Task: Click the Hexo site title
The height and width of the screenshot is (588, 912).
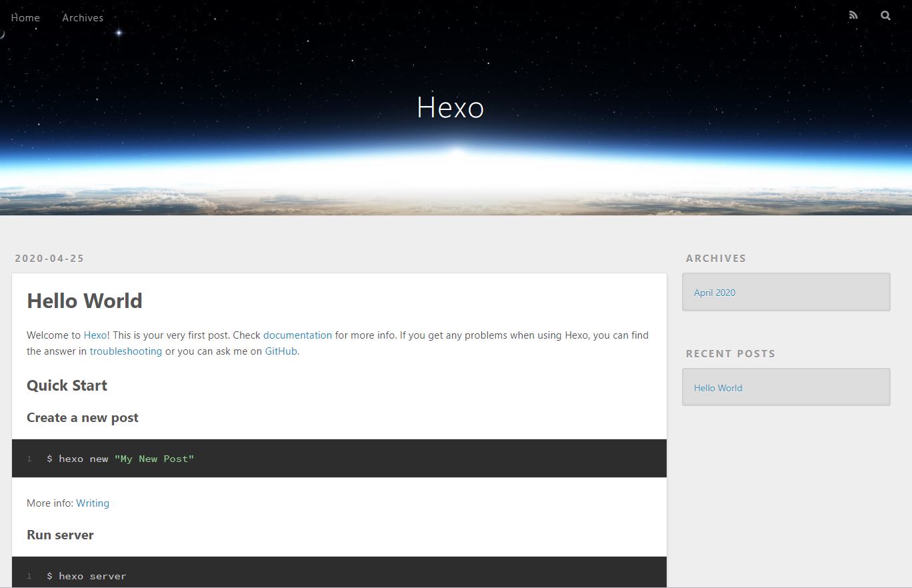Action: pos(450,107)
